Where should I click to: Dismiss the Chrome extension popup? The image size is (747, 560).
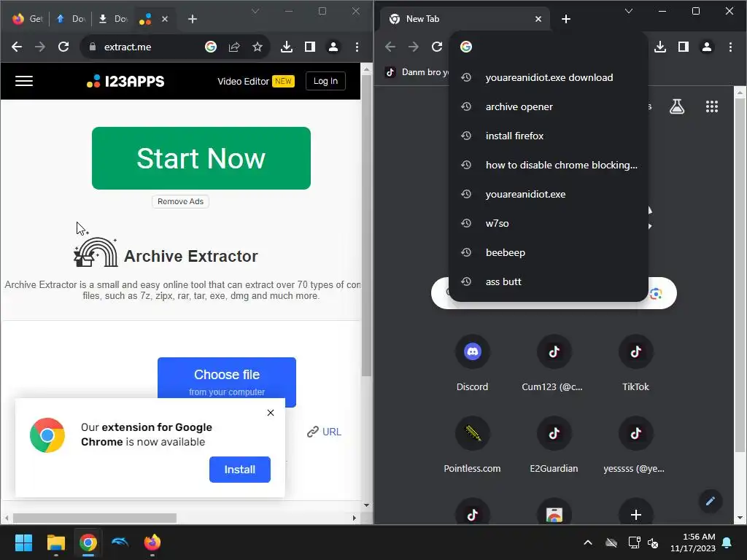(271, 413)
